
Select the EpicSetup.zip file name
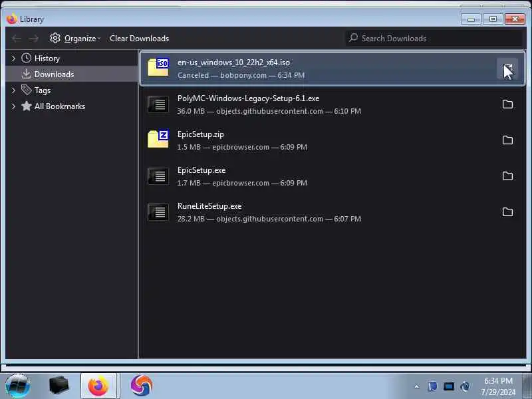(201, 134)
